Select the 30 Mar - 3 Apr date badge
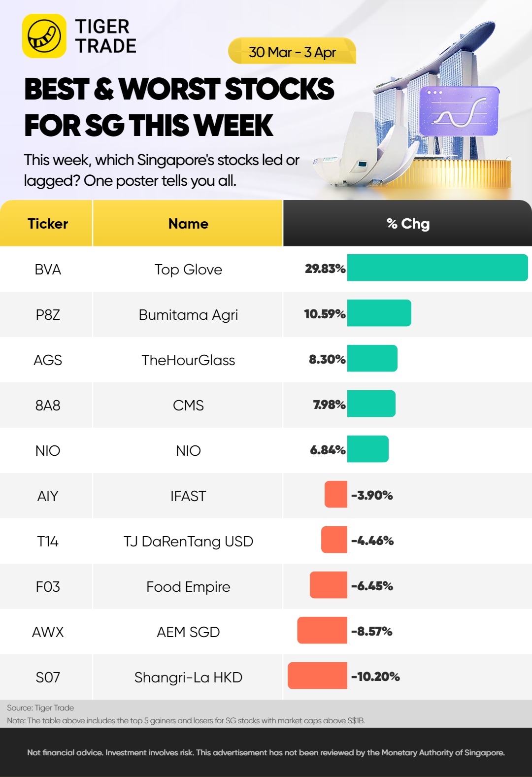The width and height of the screenshot is (532, 777). point(292,51)
